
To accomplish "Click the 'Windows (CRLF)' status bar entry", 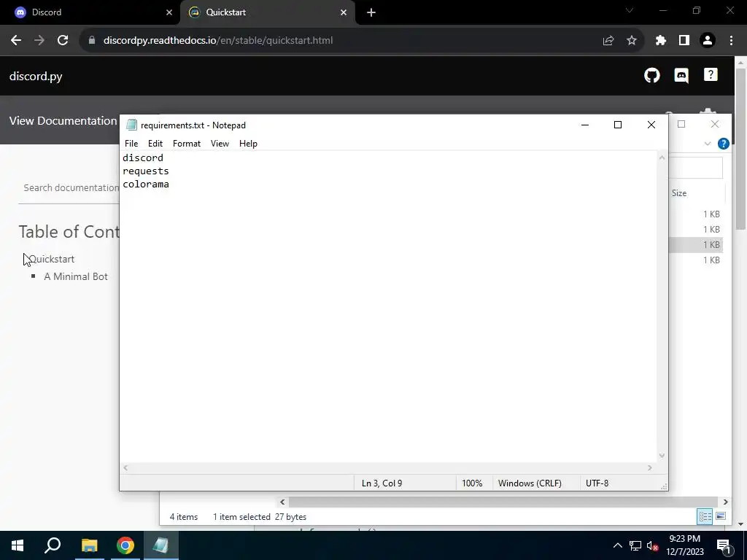I will 530,483.
